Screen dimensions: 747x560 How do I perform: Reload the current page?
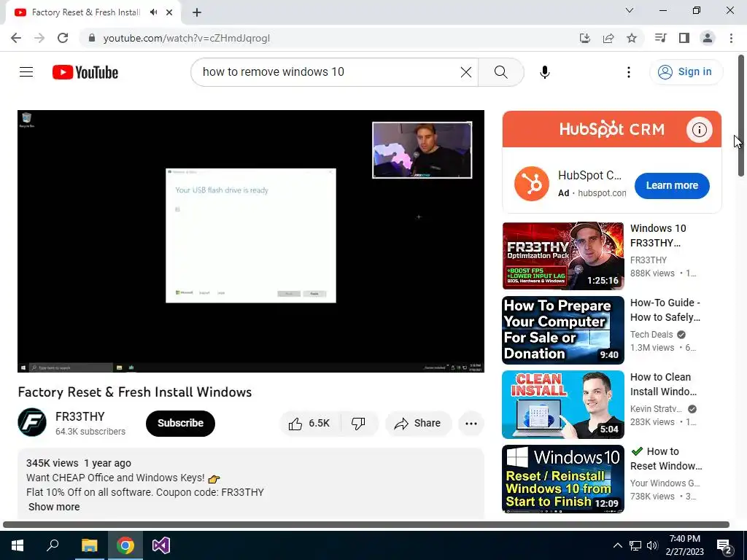(x=63, y=38)
